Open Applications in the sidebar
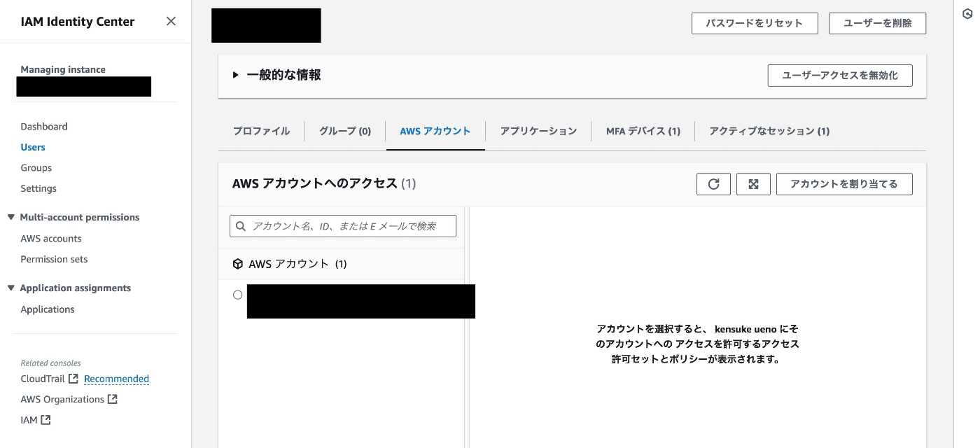Image resolution: width=980 pixels, height=448 pixels. tap(48, 309)
